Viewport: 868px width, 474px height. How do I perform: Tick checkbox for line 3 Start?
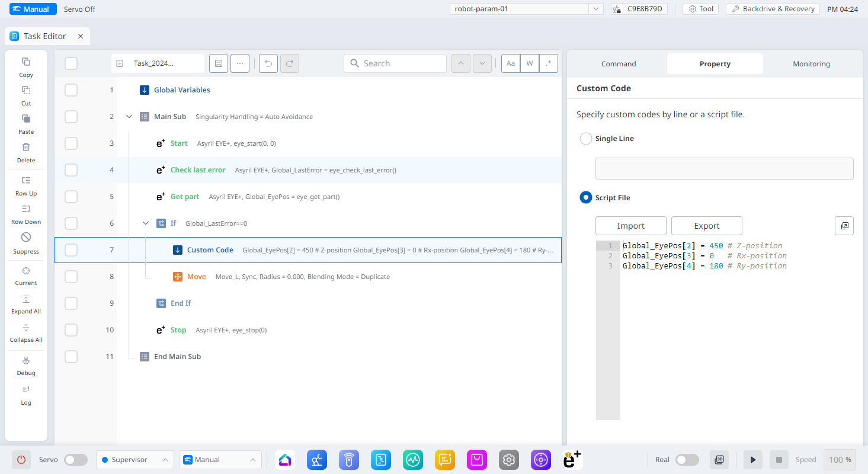click(x=71, y=143)
